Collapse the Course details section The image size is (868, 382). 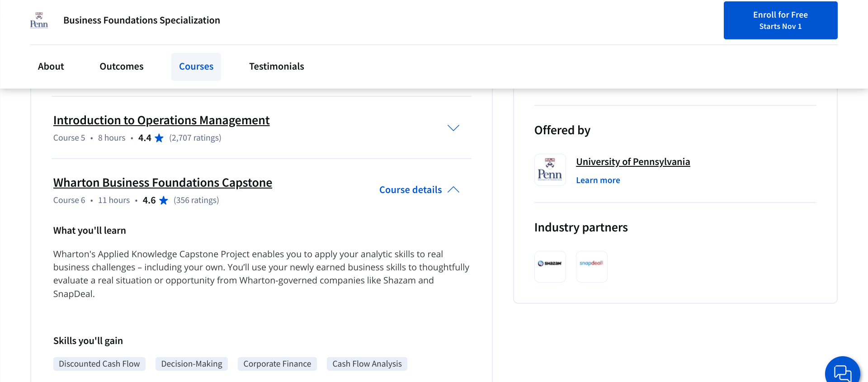[410, 190]
